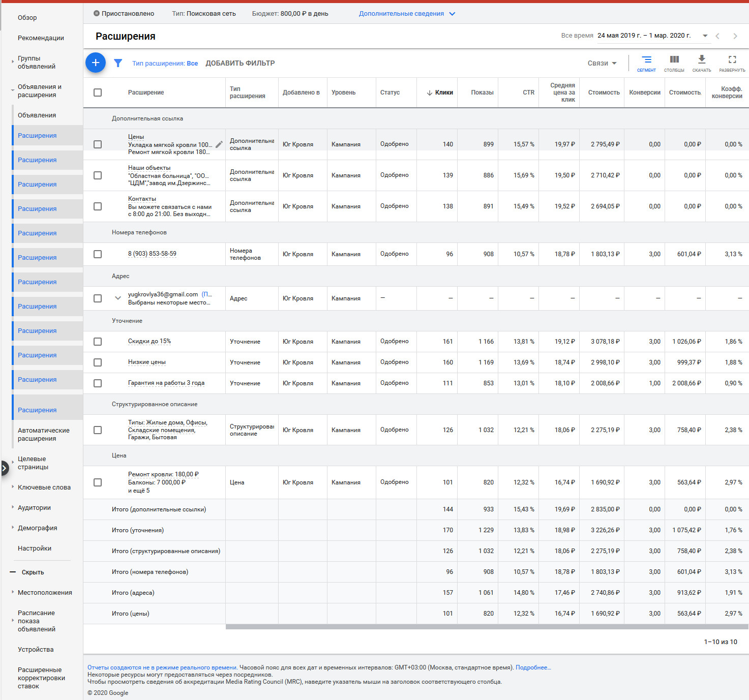
Task: Edit the Цены sitelink with pencil icon
Action: [x=219, y=144]
